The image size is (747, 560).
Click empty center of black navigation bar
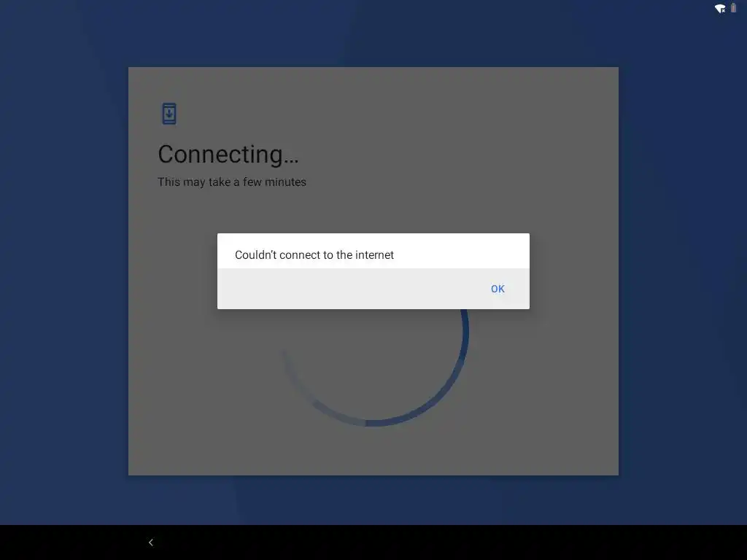click(373, 542)
